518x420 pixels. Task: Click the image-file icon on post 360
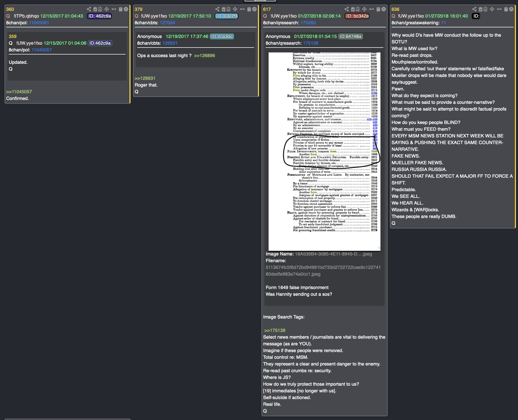[100, 9]
